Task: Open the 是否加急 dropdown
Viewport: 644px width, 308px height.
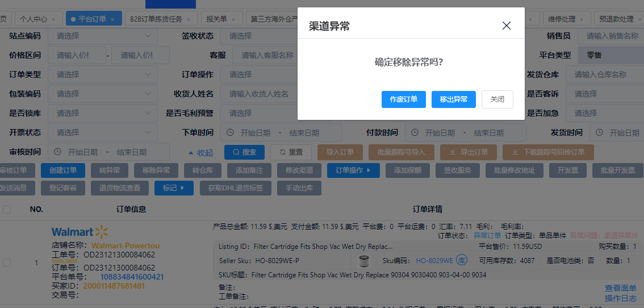Action: [605, 113]
